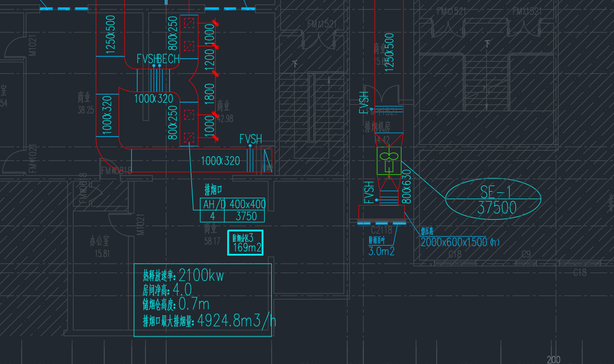The width and height of the screenshot is (614, 364).
Task: Select the green exhaust fan symbol
Action: tap(389, 161)
